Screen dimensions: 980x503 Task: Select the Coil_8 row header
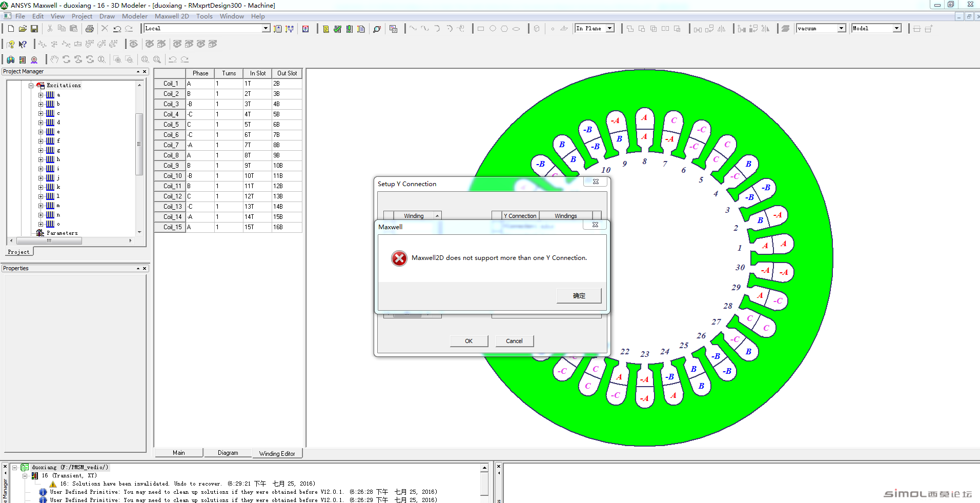point(170,155)
